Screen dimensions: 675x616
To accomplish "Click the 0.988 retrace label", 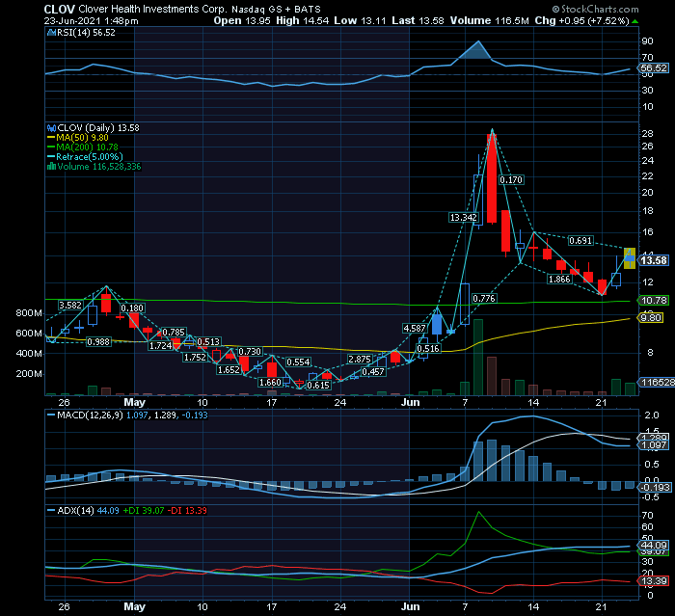I will click(x=98, y=342).
